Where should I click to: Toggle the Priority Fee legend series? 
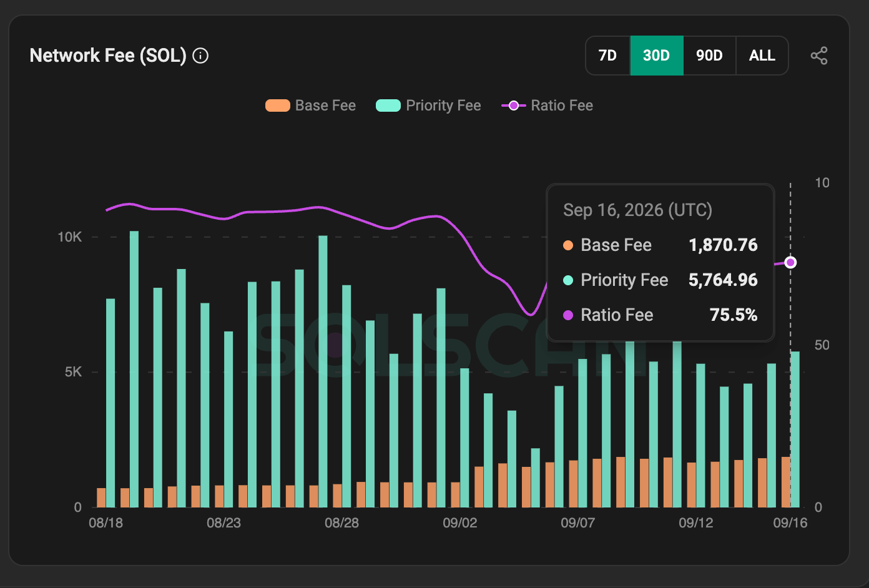pyautogui.click(x=428, y=105)
